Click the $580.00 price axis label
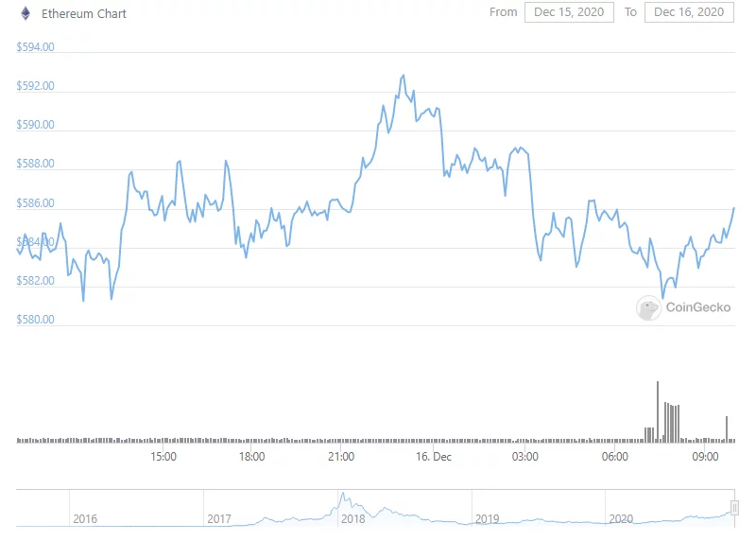 click(35, 320)
